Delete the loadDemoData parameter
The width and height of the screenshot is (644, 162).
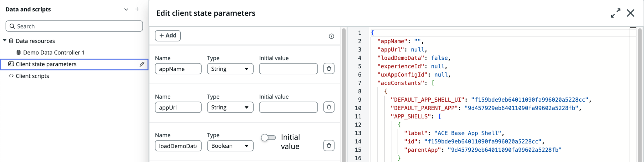click(329, 146)
